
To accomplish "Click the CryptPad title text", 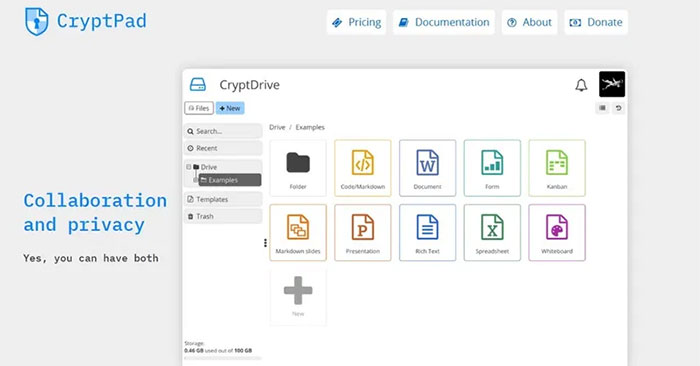I will (101, 21).
